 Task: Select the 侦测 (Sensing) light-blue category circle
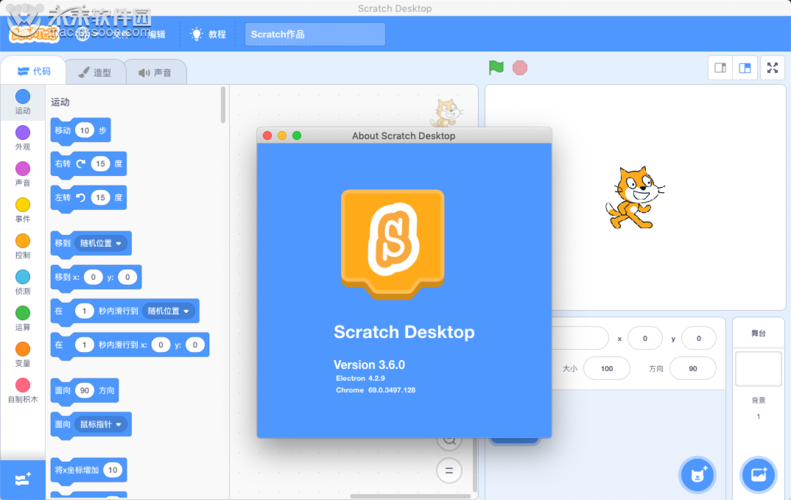(x=23, y=277)
